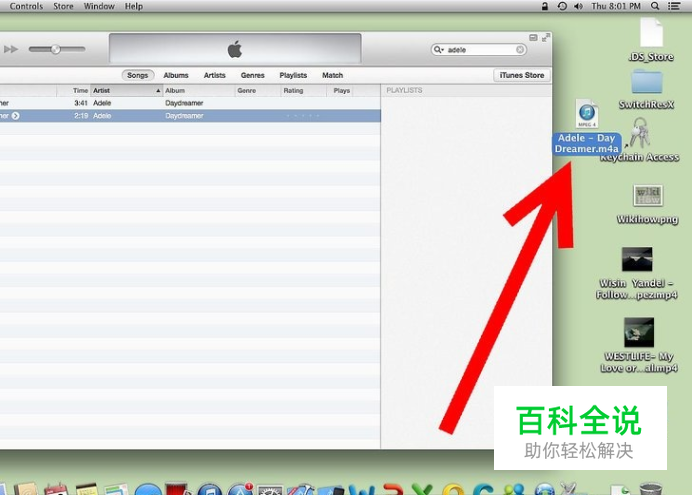Open the Controls menu
Viewport: 692px width, 495px height.
(x=26, y=6)
